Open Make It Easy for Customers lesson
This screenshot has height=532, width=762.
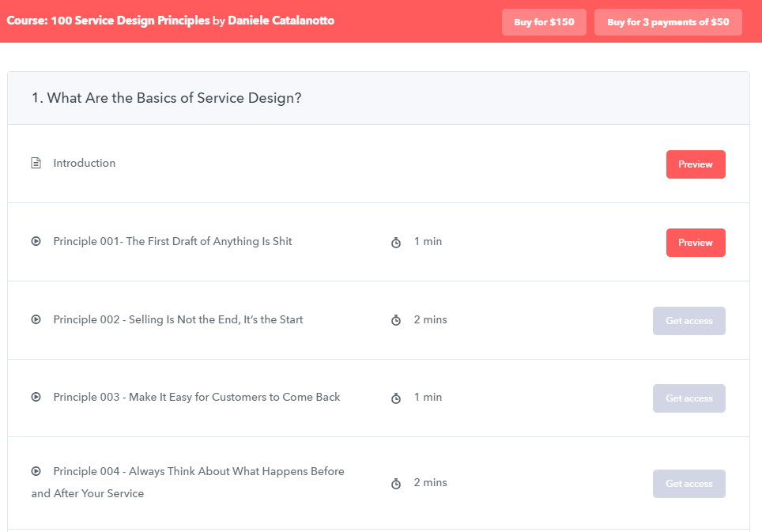point(196,397)
